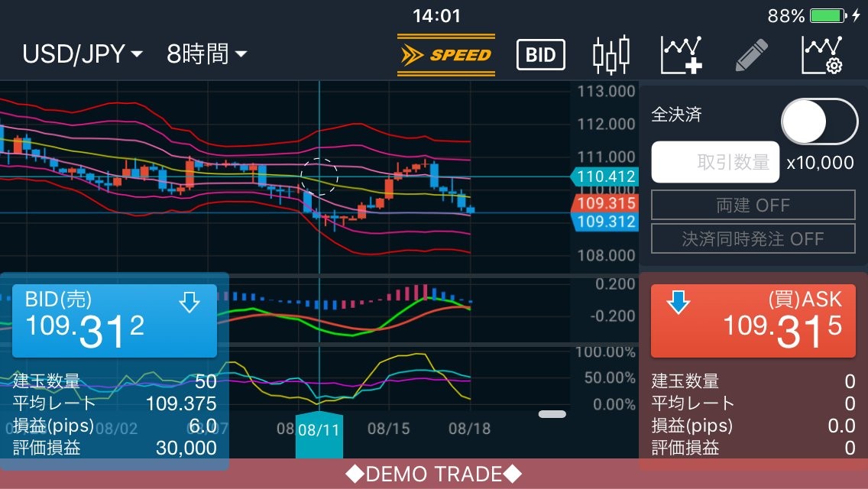Open the USD/JPY currency pair dropdown
The image size is (868, 489).
tap(83, 54)
